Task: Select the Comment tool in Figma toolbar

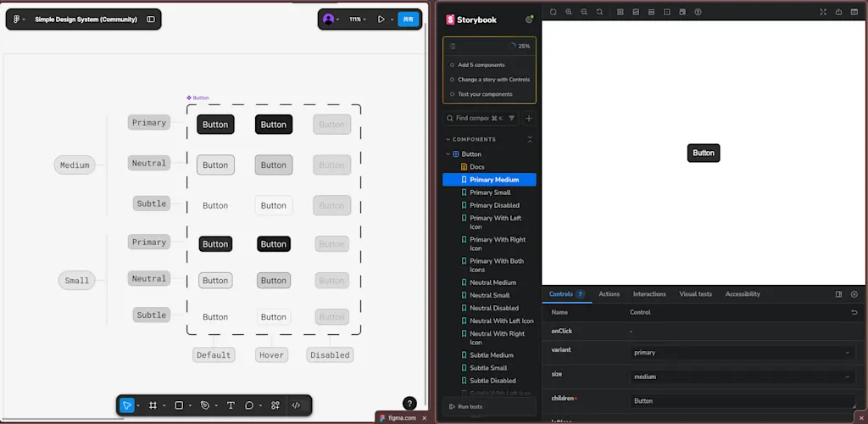Action: click(249, 405)
